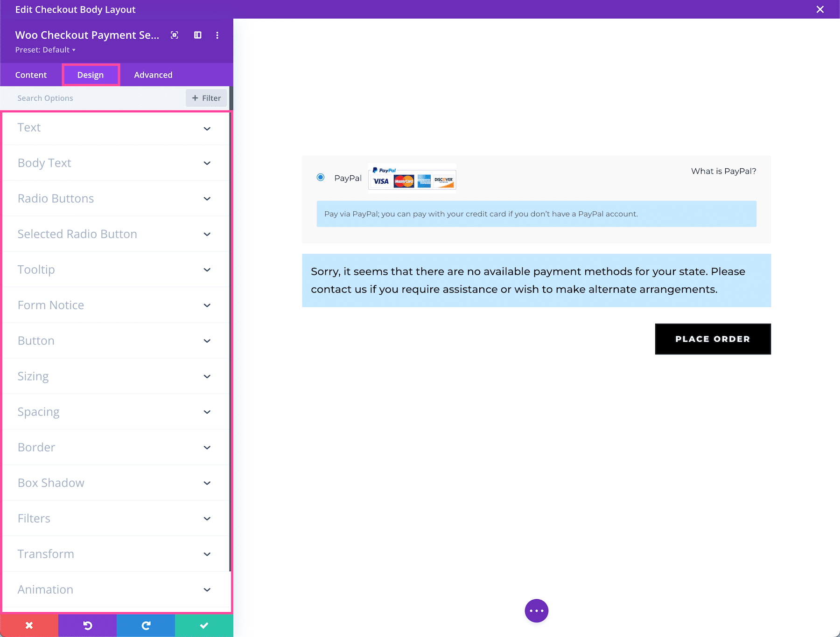Click the PLACE ORDER button
Screen dimensions: 840x637
713,339
